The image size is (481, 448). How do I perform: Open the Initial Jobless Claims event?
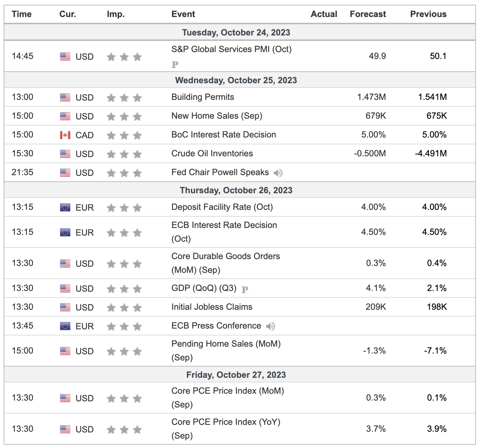pyautogui.click(x=212, y=307)
